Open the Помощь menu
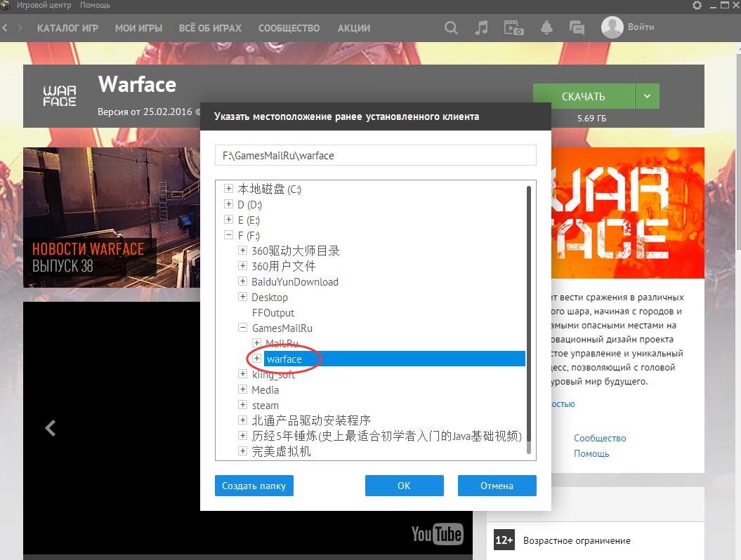 [x=95, y=5]
